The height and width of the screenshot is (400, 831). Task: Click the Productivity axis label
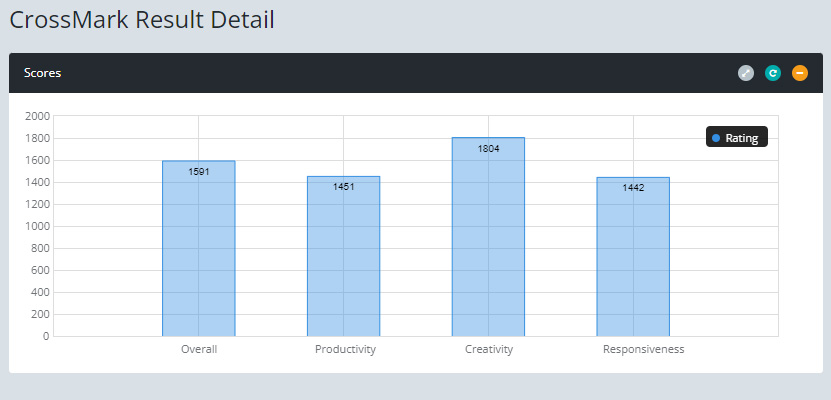point(345,350)
